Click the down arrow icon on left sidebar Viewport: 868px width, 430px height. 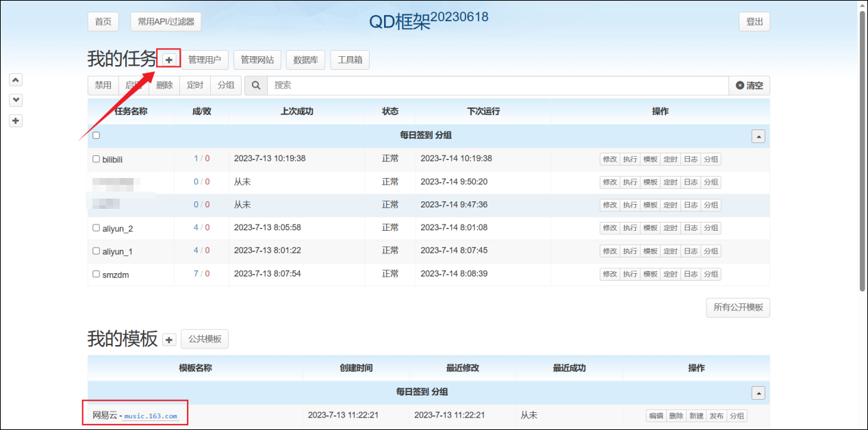click(16, 100)
